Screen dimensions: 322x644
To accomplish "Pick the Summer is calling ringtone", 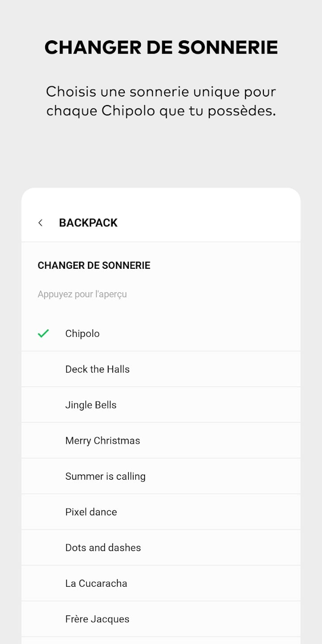I will 106,477.
